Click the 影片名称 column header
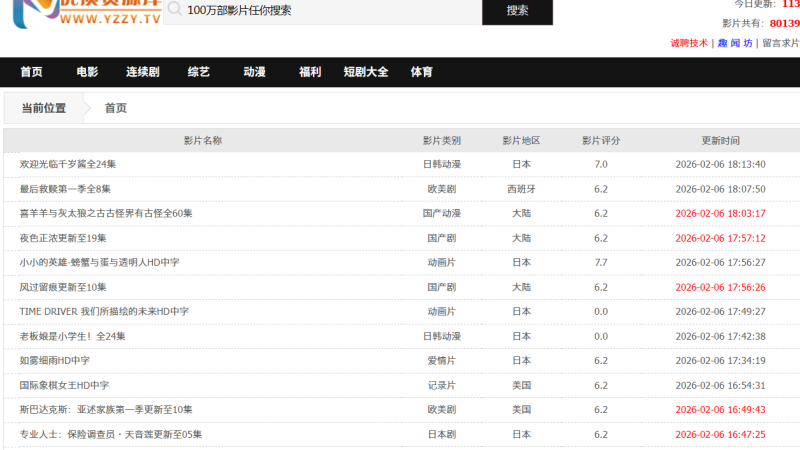Screen dimensions: 800x450 pos(203,140)
